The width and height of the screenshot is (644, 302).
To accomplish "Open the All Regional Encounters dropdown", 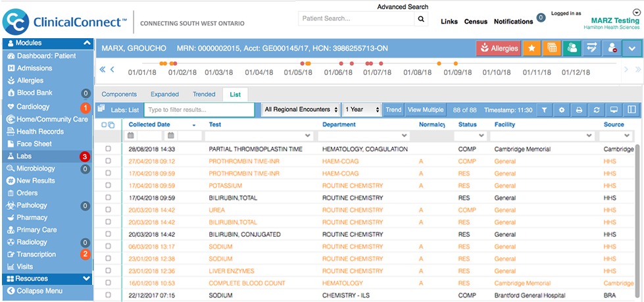I will tap(301, 110).
